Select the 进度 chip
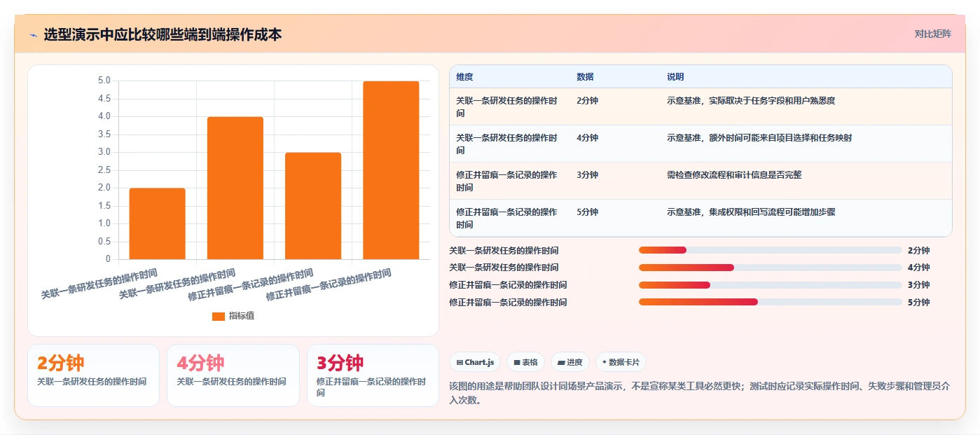 click(x=570, y=362)
